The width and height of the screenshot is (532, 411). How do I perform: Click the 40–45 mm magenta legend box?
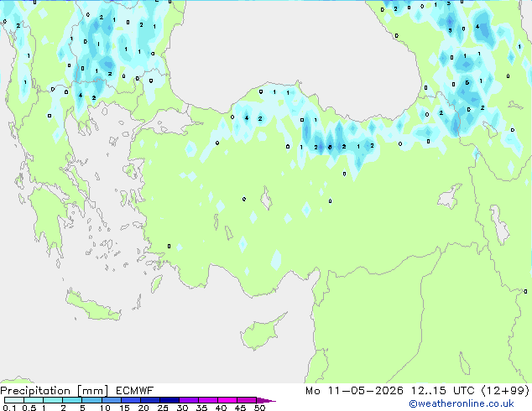coord(227,400)
